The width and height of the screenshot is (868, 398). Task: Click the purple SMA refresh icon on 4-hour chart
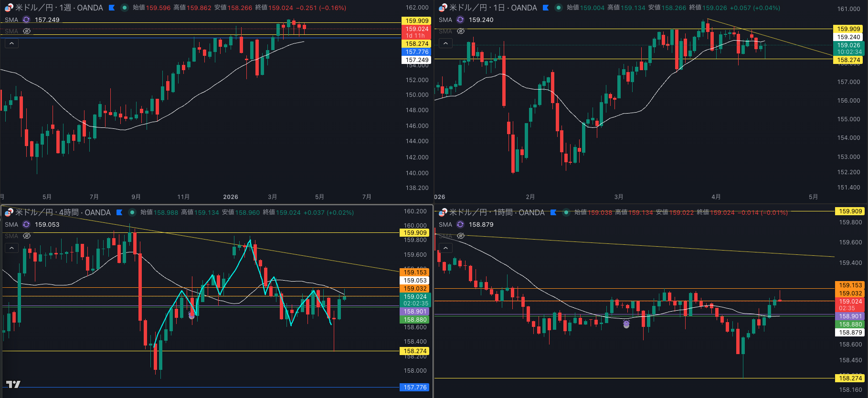[x=26, y=224]
